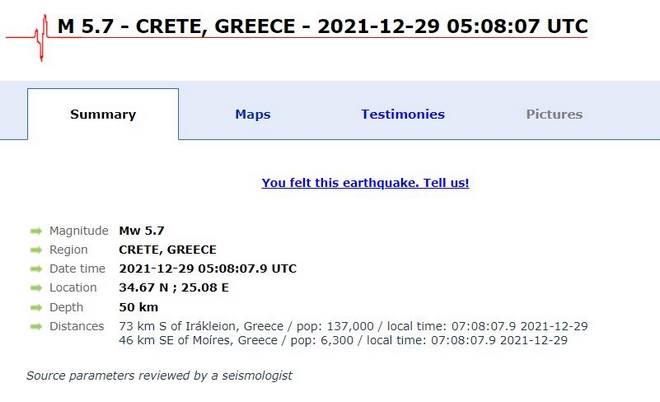The width and height of the screenshot is (660, 402).
Task: Select the Pictures tab
Action: (554, 114)
